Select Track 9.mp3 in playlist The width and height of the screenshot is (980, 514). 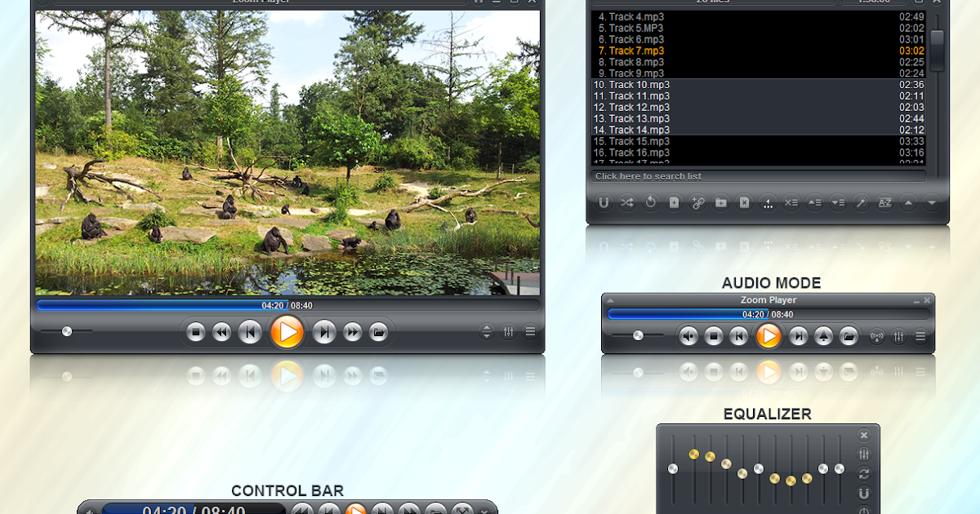pyautogui.click(x=759, y=73)
